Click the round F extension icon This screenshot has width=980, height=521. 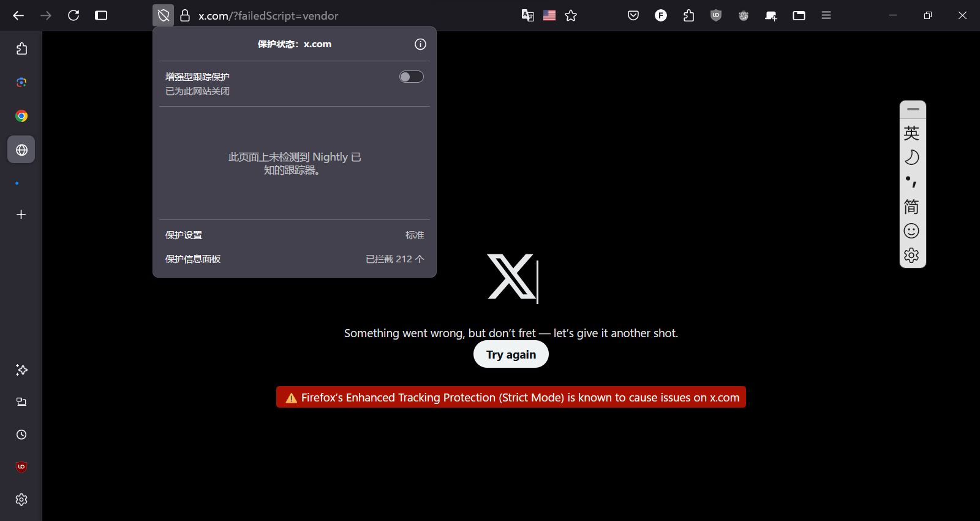(x=661, y=15)
